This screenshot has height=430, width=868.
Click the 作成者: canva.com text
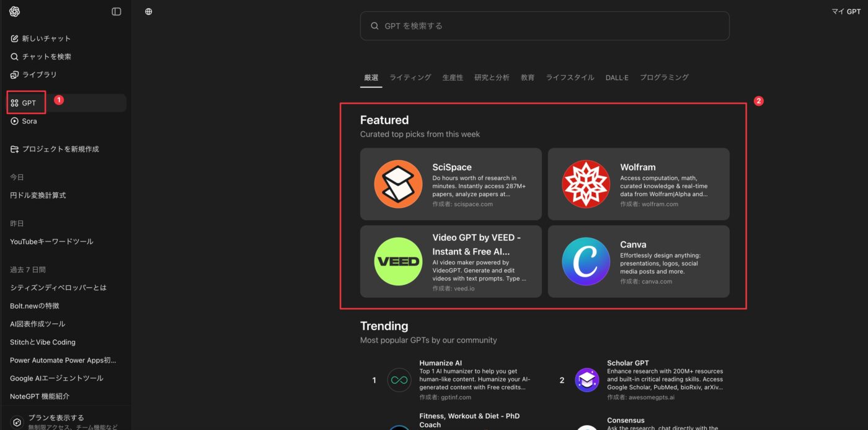(646, 282)
